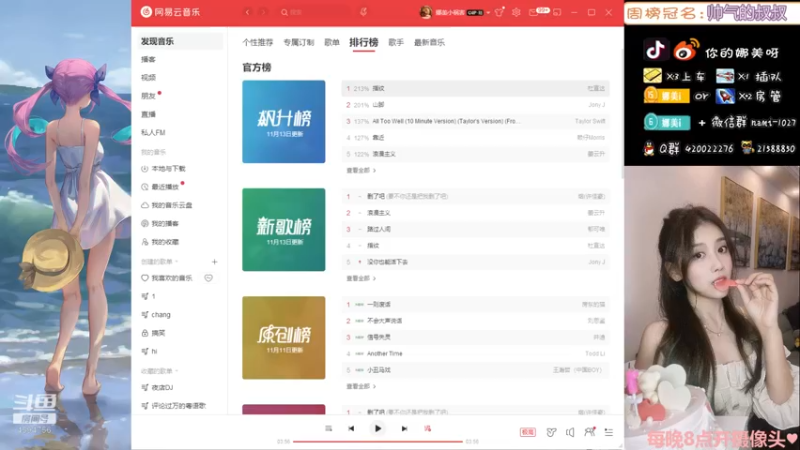Image resolution: width=800 pixels, height=450 pixels.
Task: Click 查看全部 under 飙升榜 list
Action: tap(361, 170)
